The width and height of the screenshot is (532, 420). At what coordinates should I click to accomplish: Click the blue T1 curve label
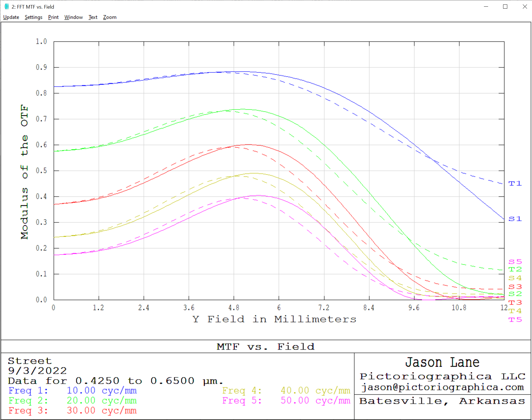pos(515,184)
